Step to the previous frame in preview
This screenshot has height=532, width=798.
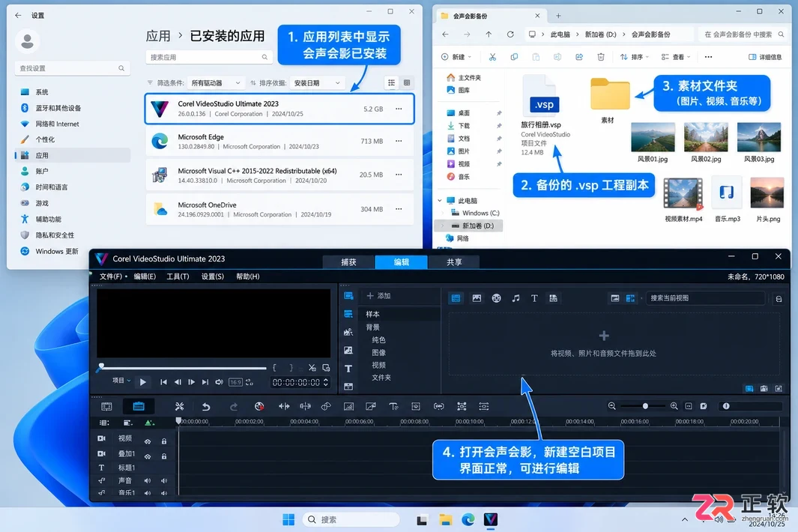(x=178, y=382)
